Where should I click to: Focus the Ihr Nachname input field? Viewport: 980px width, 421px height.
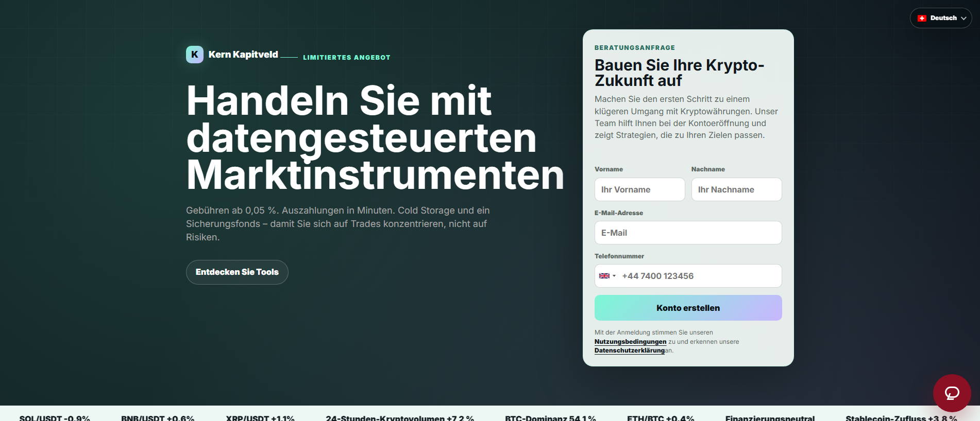tap(736, 189)
